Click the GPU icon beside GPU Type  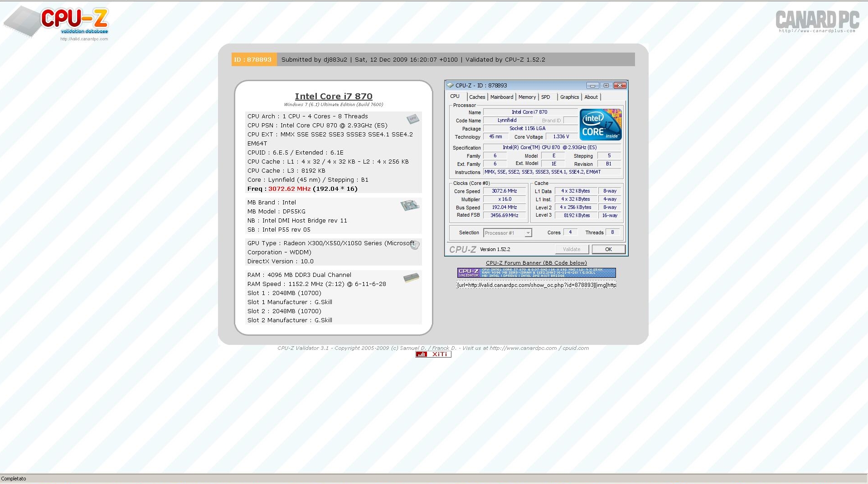pyautogui.click(x=415, y=245)
